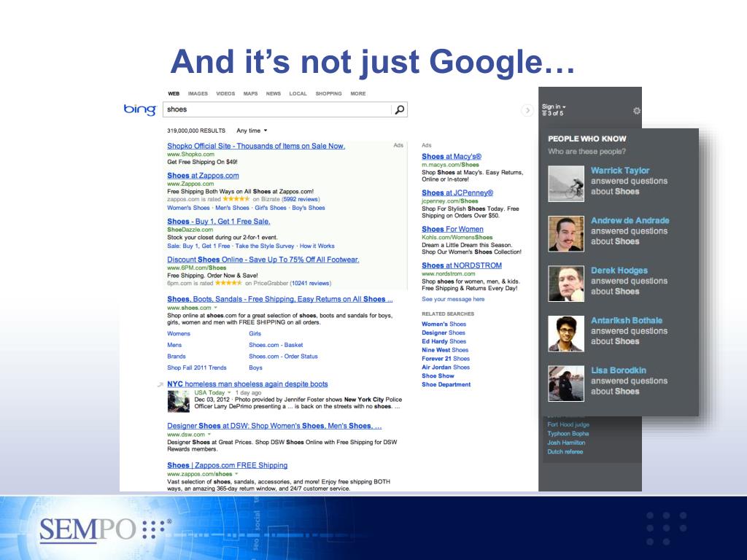Open Warrick Taylor's profile photo
This screenshot has width=747, height=560.
(566, 184)
